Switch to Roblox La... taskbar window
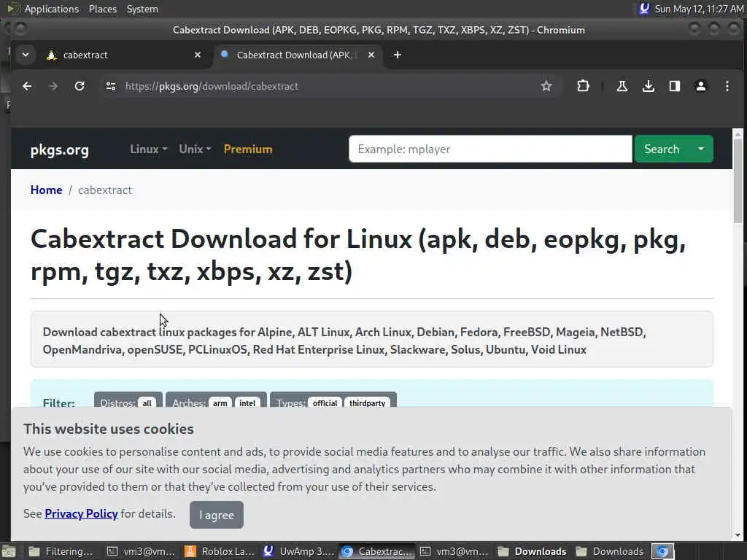 [220, 551]
